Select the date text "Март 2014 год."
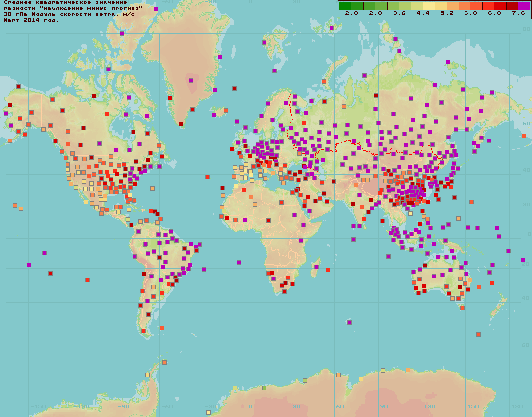The width and height of the screenshot is (532, 417). tap(31, 20)
